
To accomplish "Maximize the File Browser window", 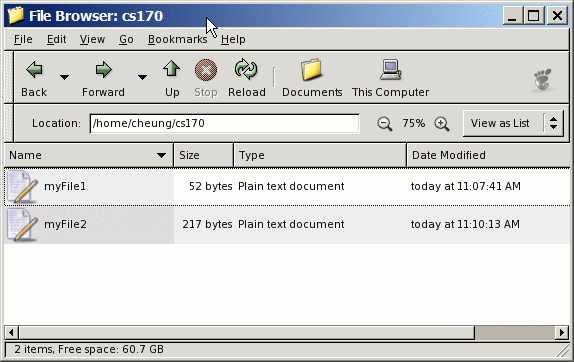I will (x=533, y=16).
